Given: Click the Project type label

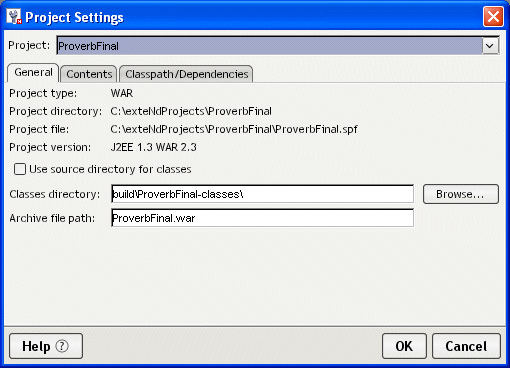Looking at the screenshot, I should click(x=43, y=93).
